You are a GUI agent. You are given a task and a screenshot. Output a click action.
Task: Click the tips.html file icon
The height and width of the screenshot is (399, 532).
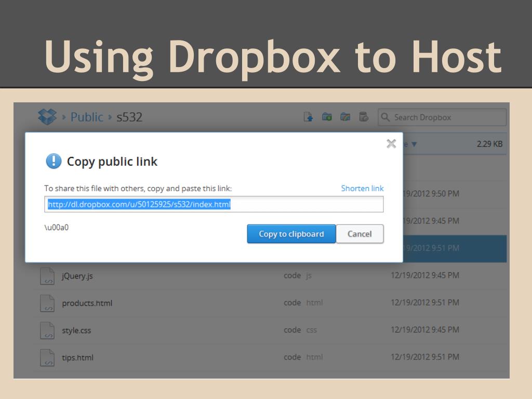(47, 357)
